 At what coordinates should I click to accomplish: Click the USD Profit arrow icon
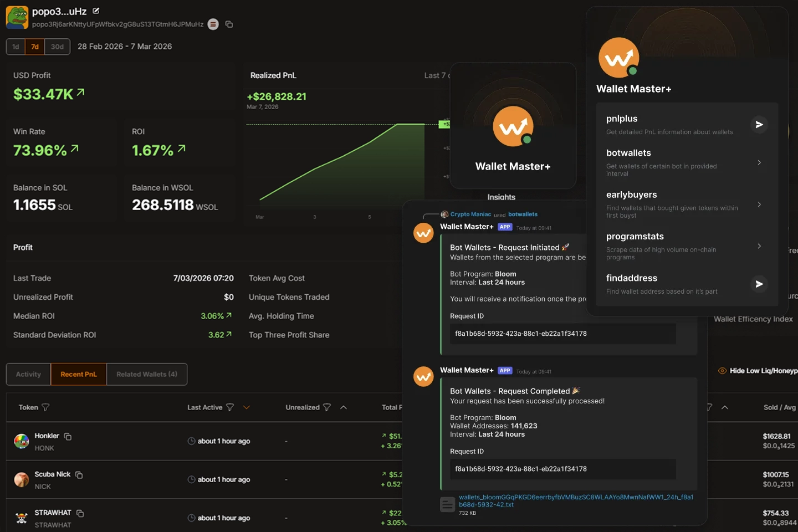(81, 93)
